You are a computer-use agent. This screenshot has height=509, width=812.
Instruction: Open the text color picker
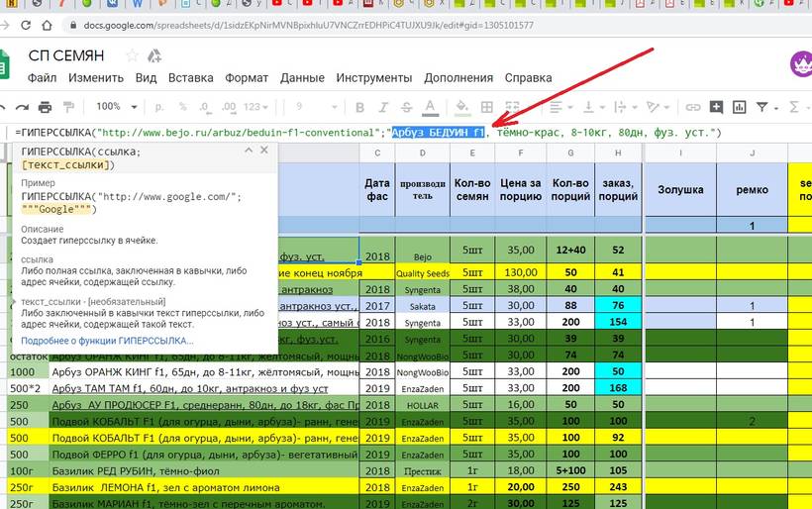(431, 108)
